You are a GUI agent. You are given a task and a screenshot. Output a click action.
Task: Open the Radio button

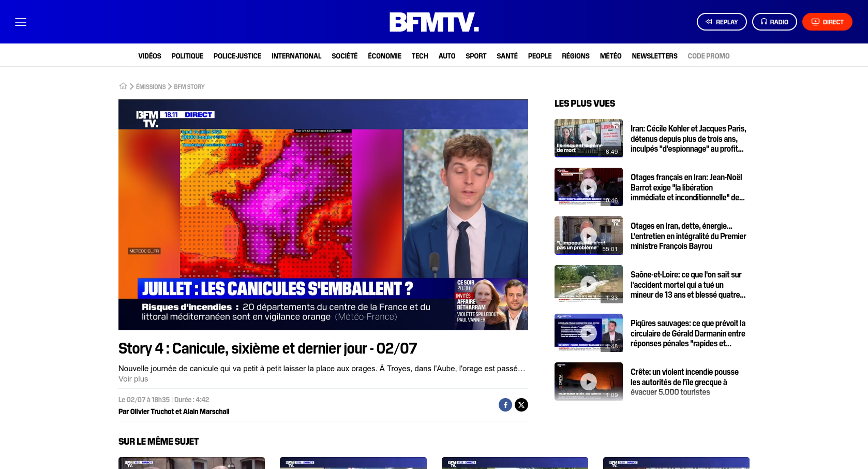(774, 22)
